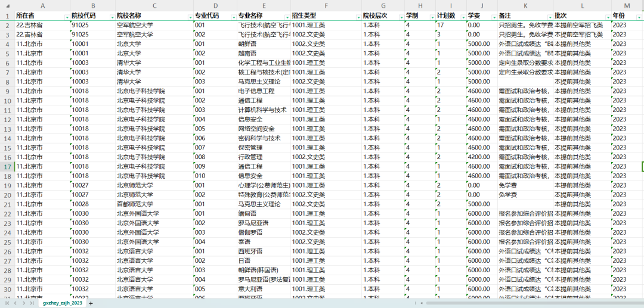Open the 专业名称 filter dropdown

287,17
